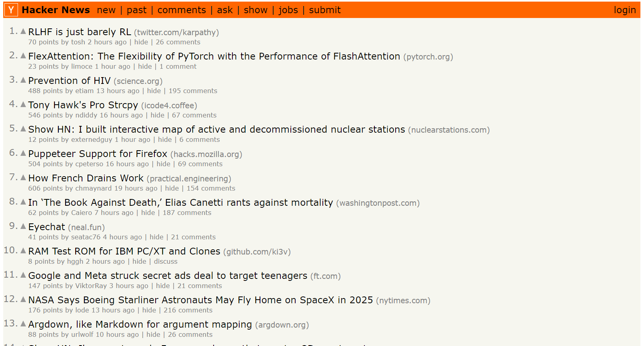Upvote the RLHF is just barely RL story
The image size is (644, 346).
[x=23, y=31]
